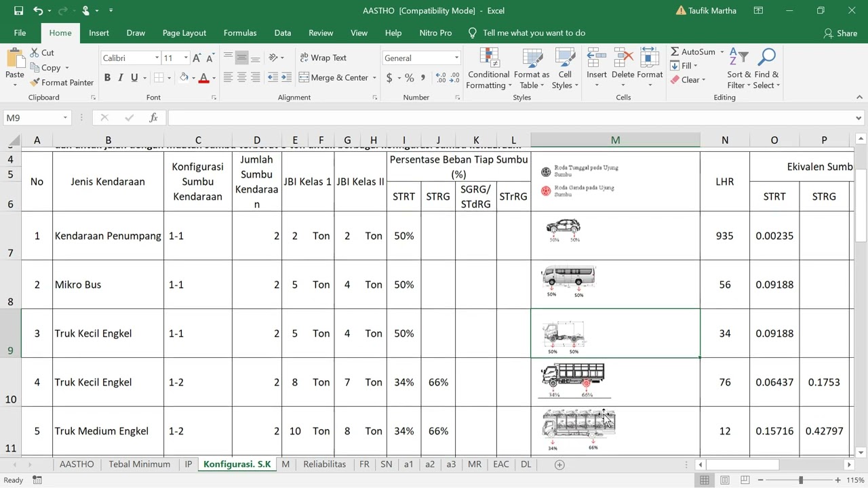This screenshot has height=488, width=868.
Task: Switch to Page Layout view in status bar
Action: [x=725, y=481]
